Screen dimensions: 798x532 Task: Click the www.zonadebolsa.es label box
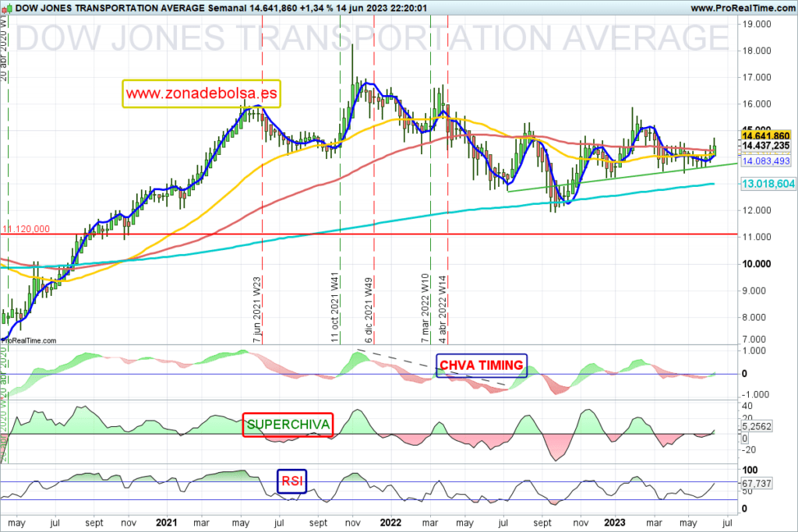202,93
